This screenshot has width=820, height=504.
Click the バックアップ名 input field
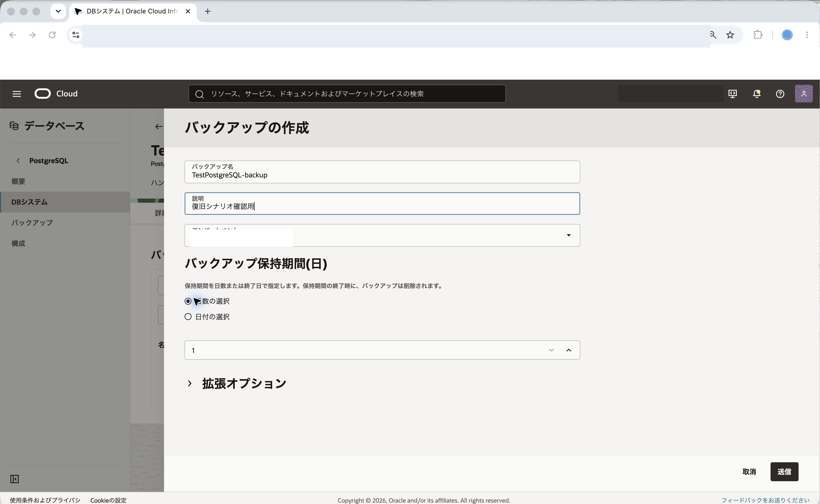pyautogui.click(x=382, y=172)
